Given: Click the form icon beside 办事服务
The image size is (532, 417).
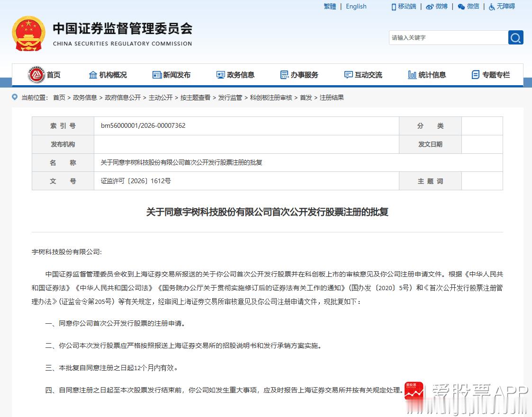Looking at the screenshot, I should coord(284,75).
